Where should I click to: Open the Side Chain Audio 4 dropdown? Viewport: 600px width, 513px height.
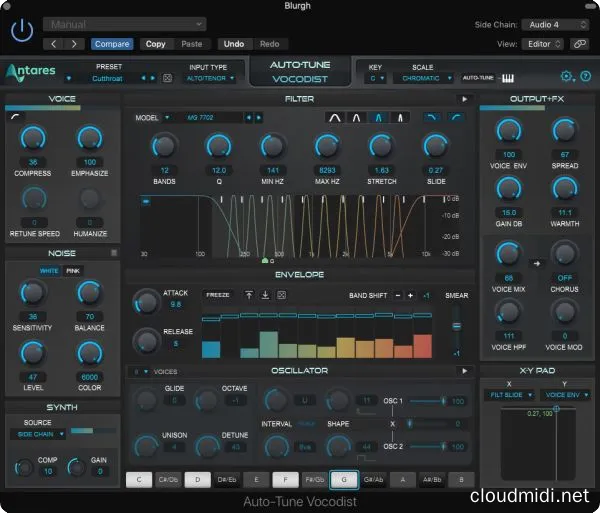(x=558, y=24)
